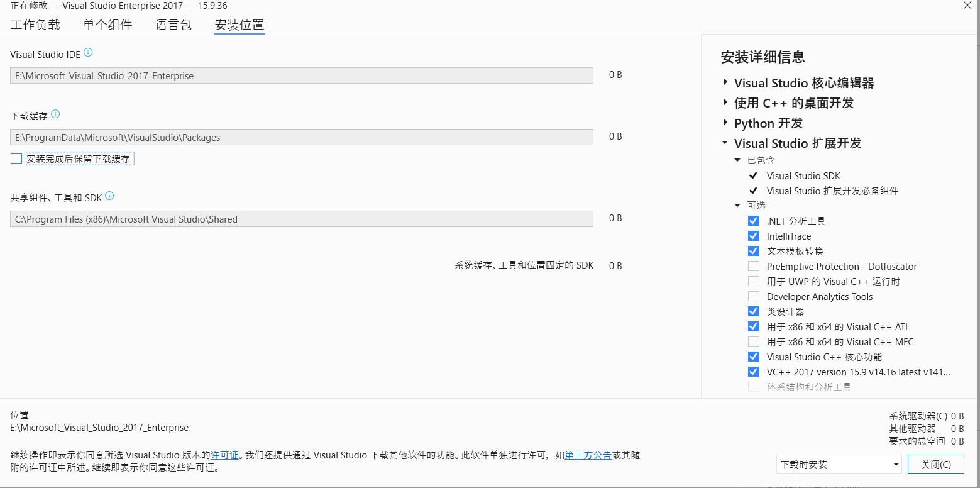
Task: Collapse the 已包含 group
Action: tap(738, 160)
